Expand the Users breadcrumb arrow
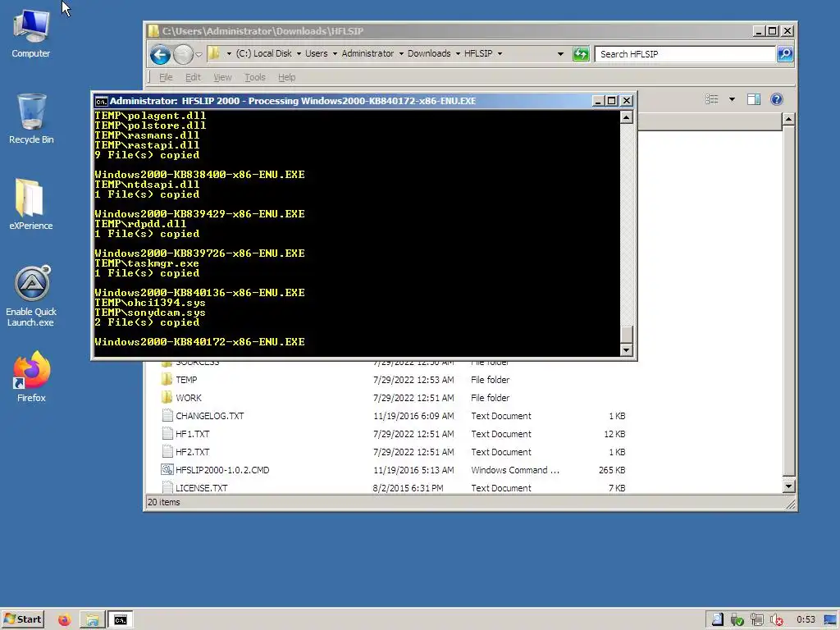The width and height of the screenshot is (840, 630). coord(335,53)
